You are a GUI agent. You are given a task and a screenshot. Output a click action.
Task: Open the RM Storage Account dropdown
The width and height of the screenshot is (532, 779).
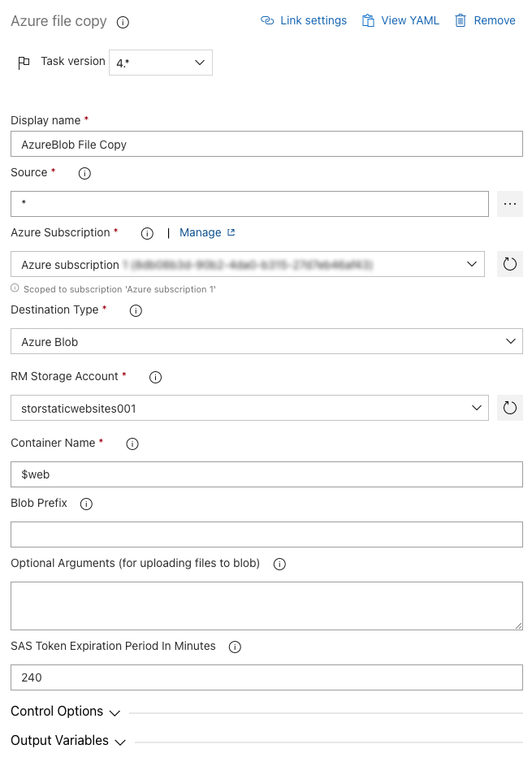(249, 408)
